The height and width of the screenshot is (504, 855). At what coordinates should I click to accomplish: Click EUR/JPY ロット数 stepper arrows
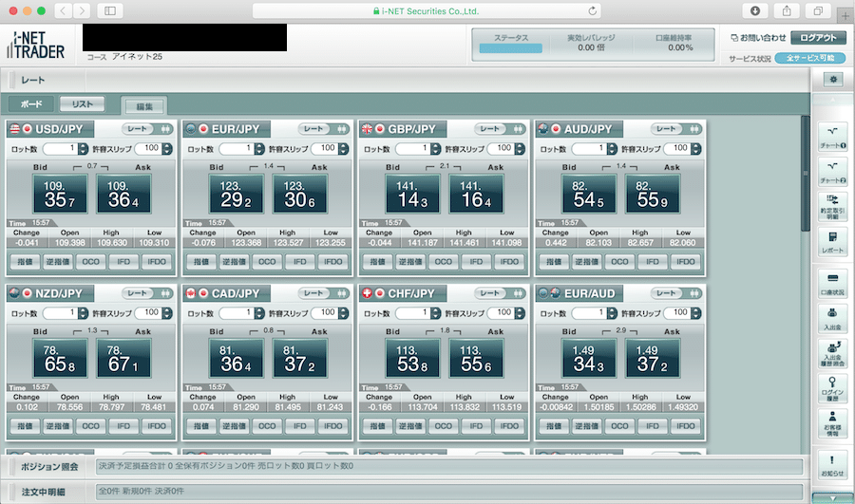tap(259, 149)
